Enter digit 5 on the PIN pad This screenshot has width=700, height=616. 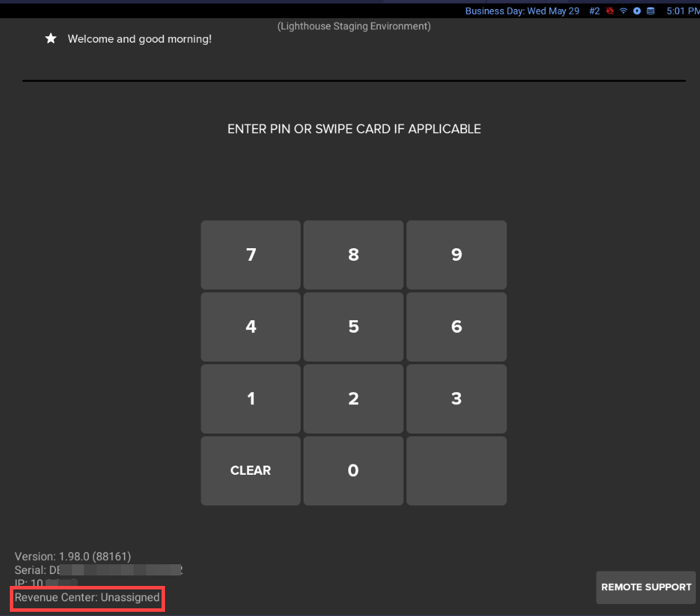tap(353, 327)
